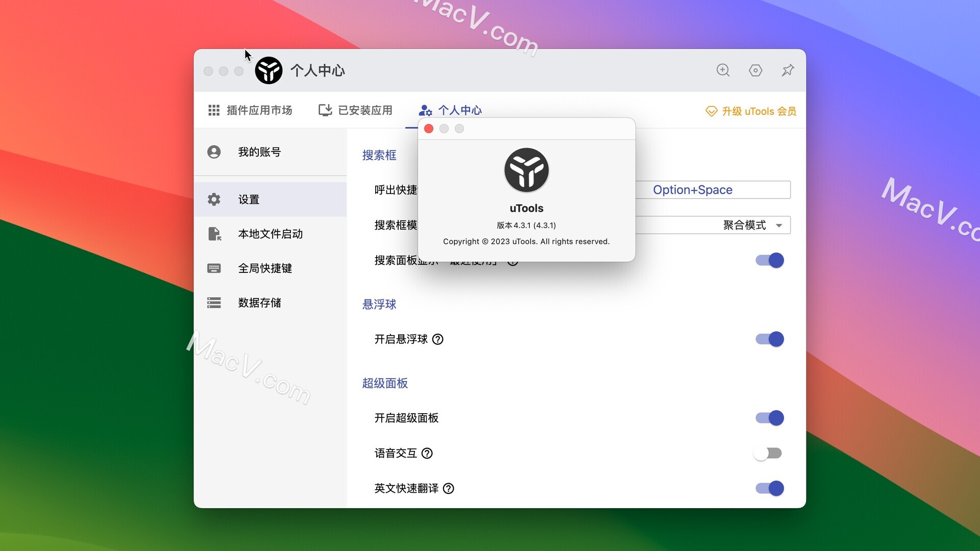Screen dimensions: 980x551
Task: Click the grid icon on 插件应用市场 tab
Action: tap(214, 110)
